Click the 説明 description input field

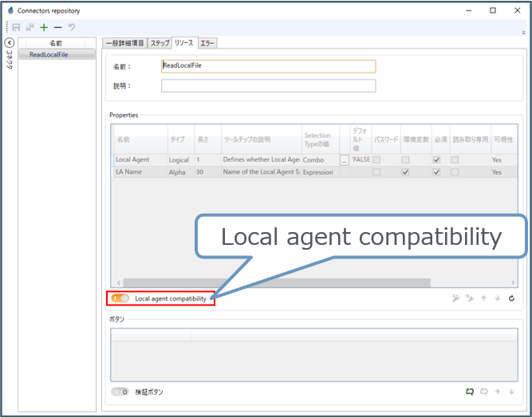point(268,85)
